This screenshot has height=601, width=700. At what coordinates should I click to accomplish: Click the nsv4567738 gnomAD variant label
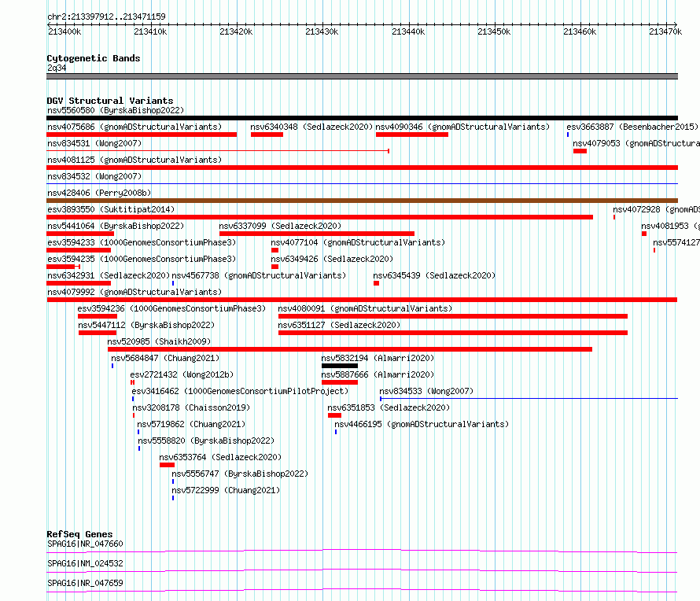point(259,275)
